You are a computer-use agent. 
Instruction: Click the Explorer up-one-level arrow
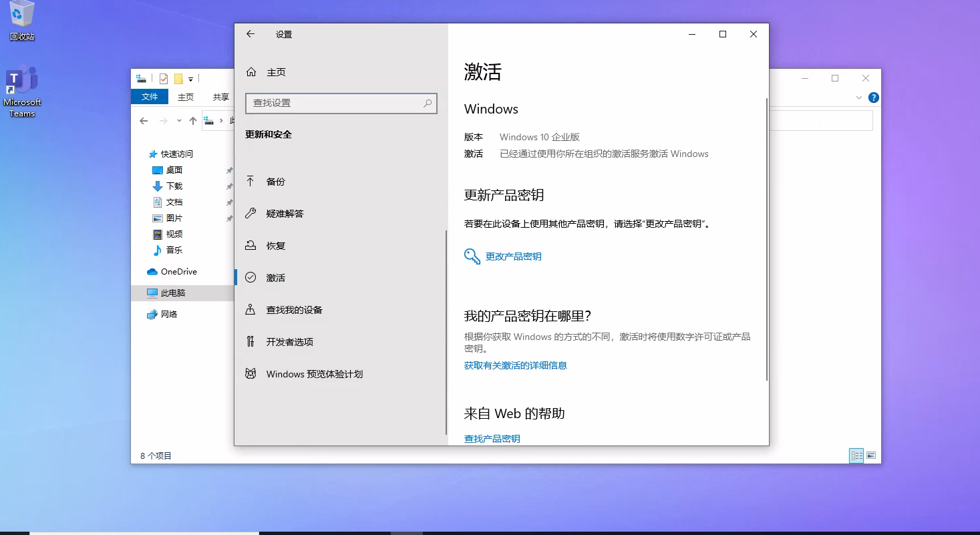193,121
